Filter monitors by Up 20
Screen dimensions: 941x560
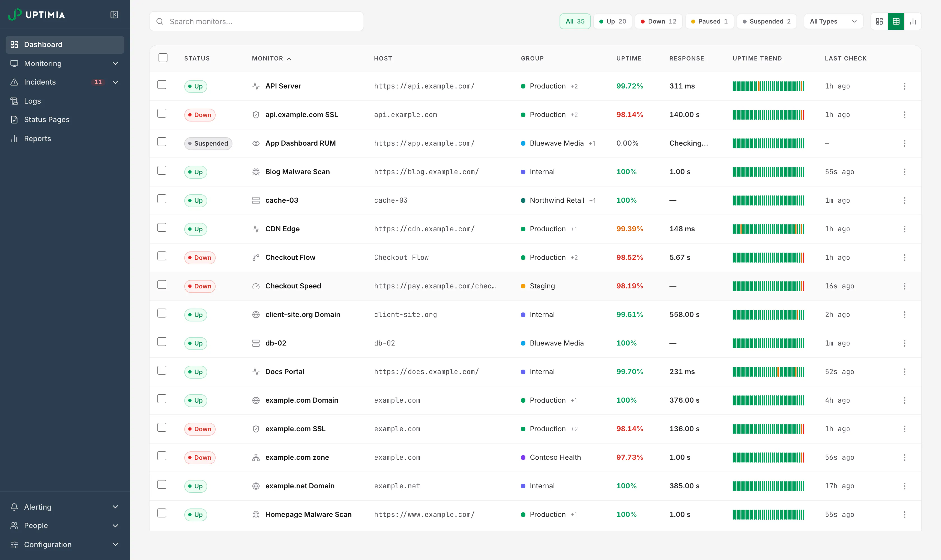click(612, 21)
